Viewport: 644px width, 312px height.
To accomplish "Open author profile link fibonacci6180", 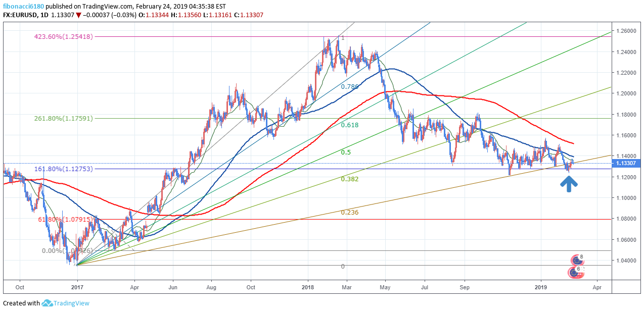I will [23, 7].
